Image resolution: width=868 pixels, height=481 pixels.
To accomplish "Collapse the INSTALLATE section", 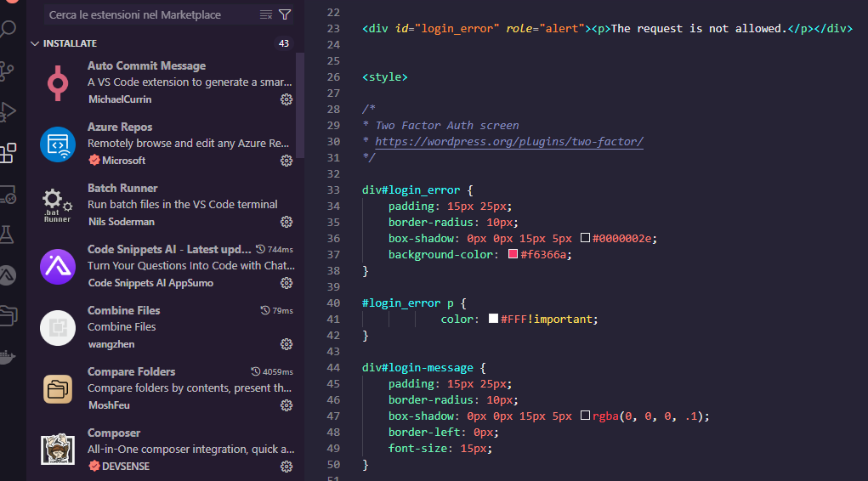I will 35,43.
